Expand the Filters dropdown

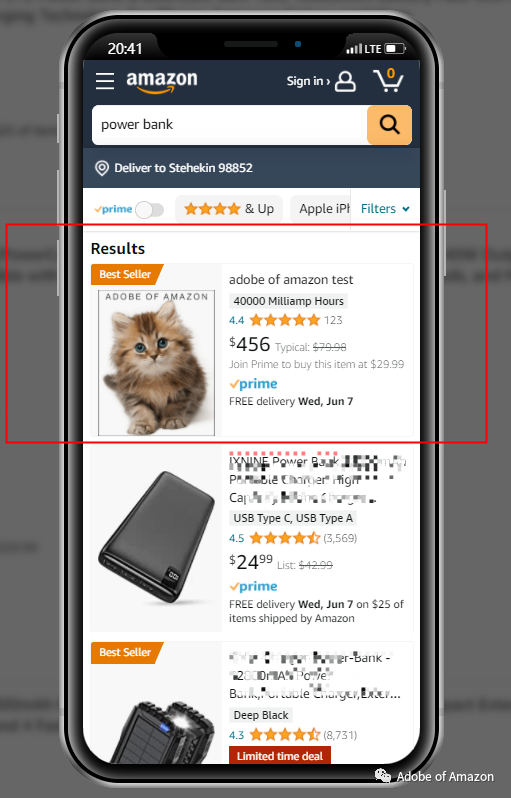[x=385, y=209]
